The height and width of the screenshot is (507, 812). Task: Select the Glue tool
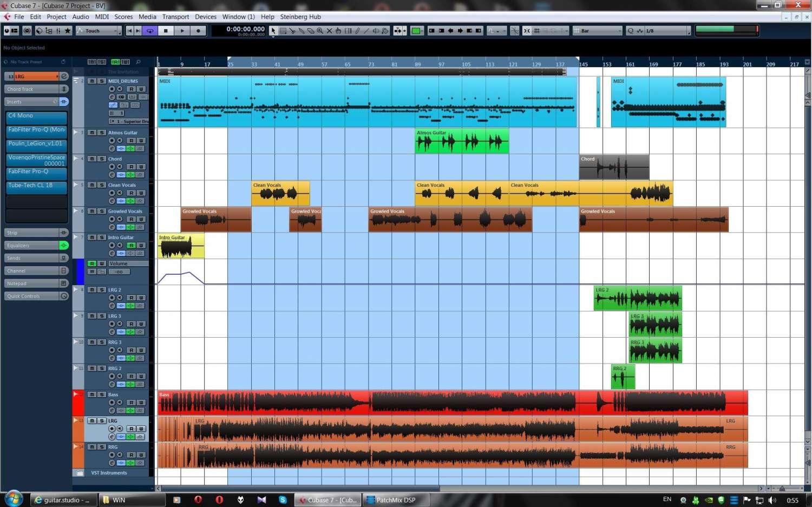[302, 31]
